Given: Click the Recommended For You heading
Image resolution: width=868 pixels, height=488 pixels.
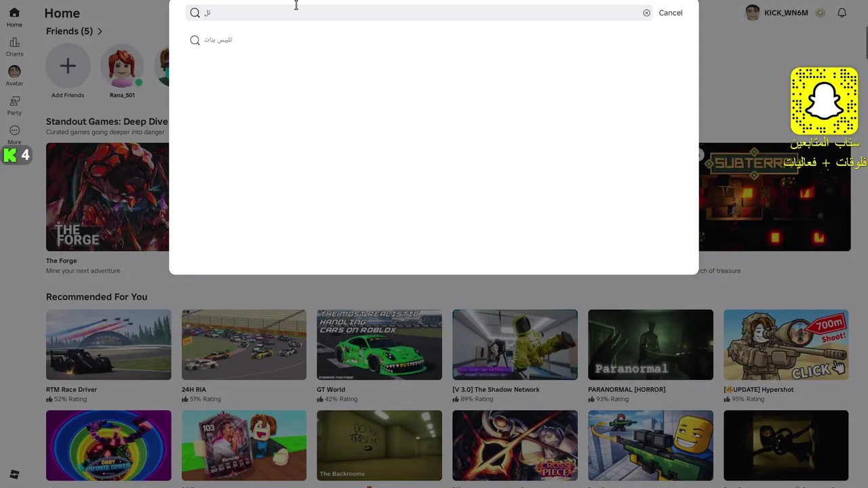Looking at the screenshot, I should pyautogui.click(x=96, y=297).
